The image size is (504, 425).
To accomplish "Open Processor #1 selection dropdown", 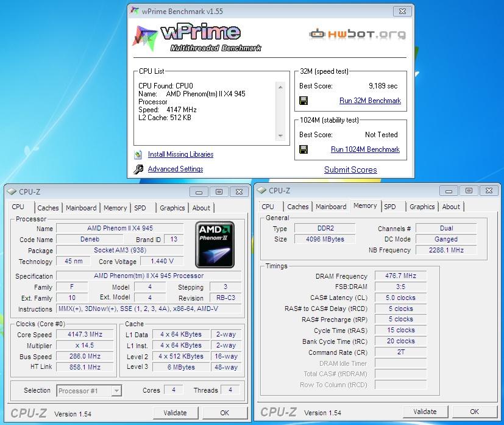I will (116, 391).
